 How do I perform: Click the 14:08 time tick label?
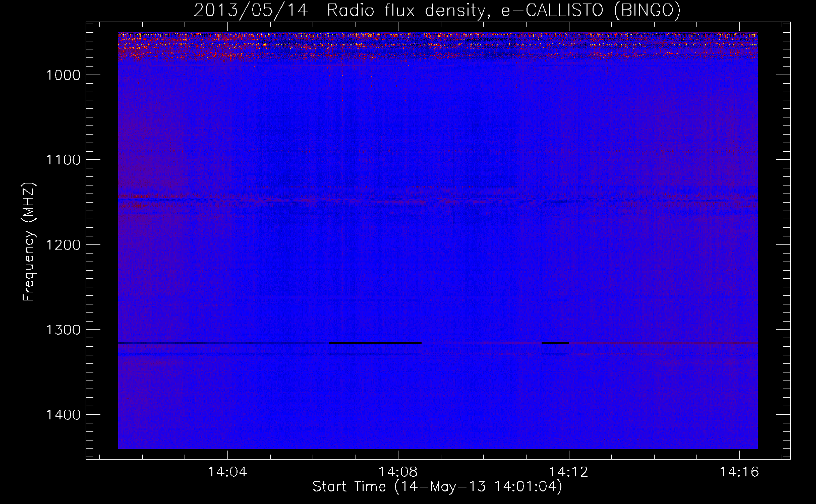(398, 472)
